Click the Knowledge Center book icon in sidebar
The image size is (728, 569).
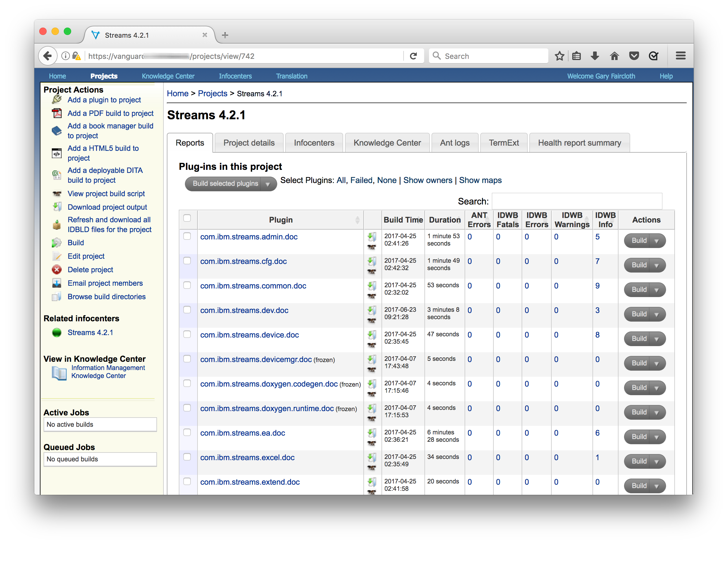pyautogui.click(x=59, y=373)
